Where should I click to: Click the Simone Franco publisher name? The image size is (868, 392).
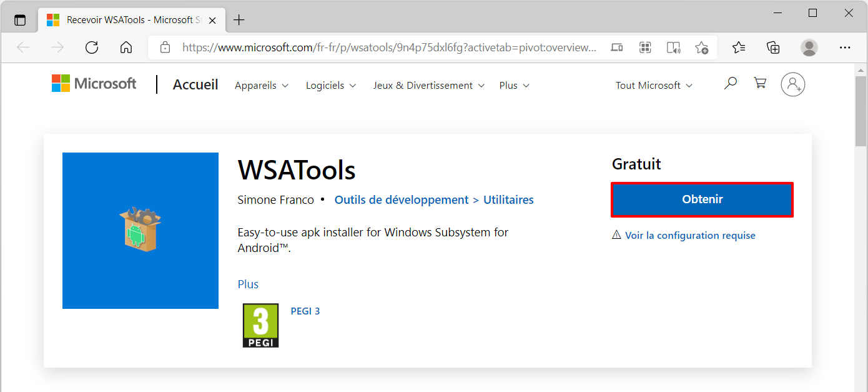click(x=276, y=200)
